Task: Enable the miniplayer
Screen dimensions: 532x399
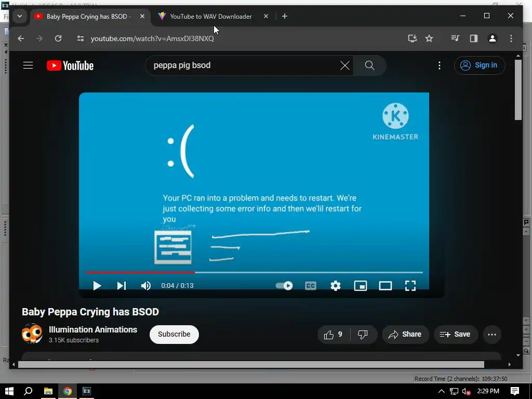Action: [x=361, y=286]
